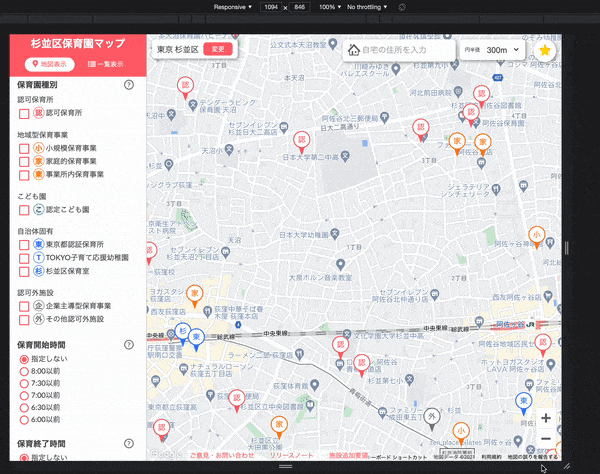Click the gray 外 marker on map
600x474 pixels.
click(x=432, y=419)
